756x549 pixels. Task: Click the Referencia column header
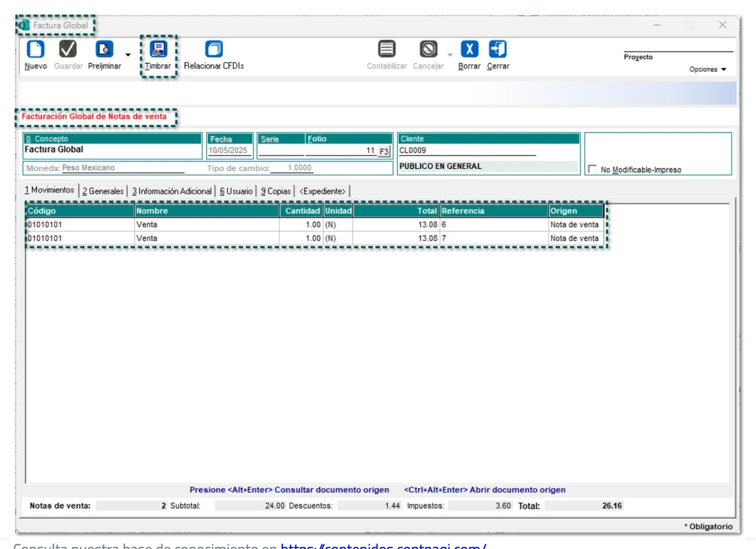[494, 211]
